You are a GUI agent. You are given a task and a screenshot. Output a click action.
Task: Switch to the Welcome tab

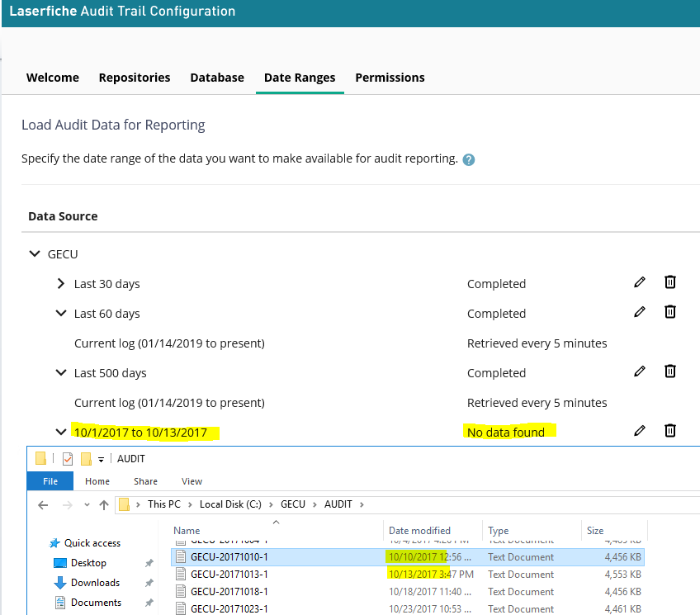[x=53, y=78]
